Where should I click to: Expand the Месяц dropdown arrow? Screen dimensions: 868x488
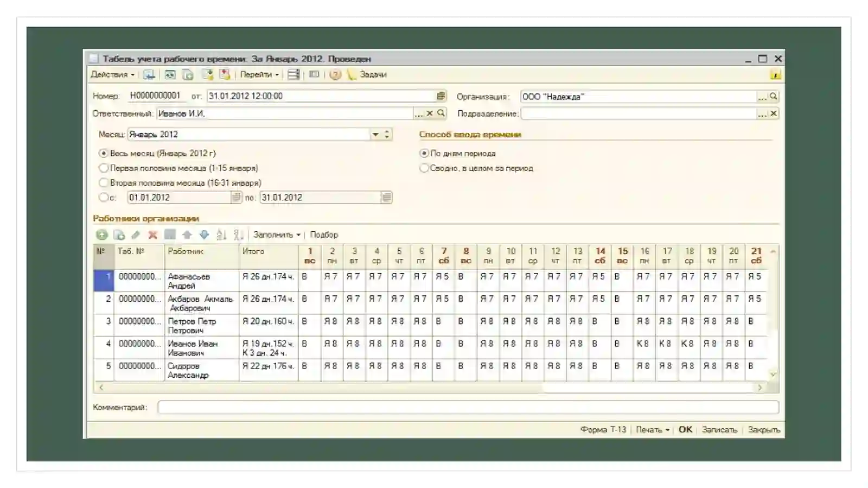[375, 134]
